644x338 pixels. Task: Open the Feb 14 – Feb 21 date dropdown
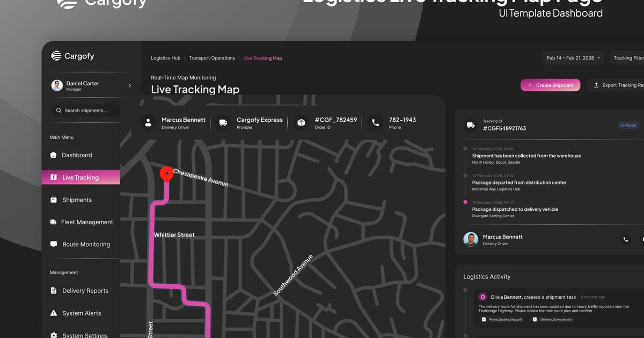click(574, 58)
